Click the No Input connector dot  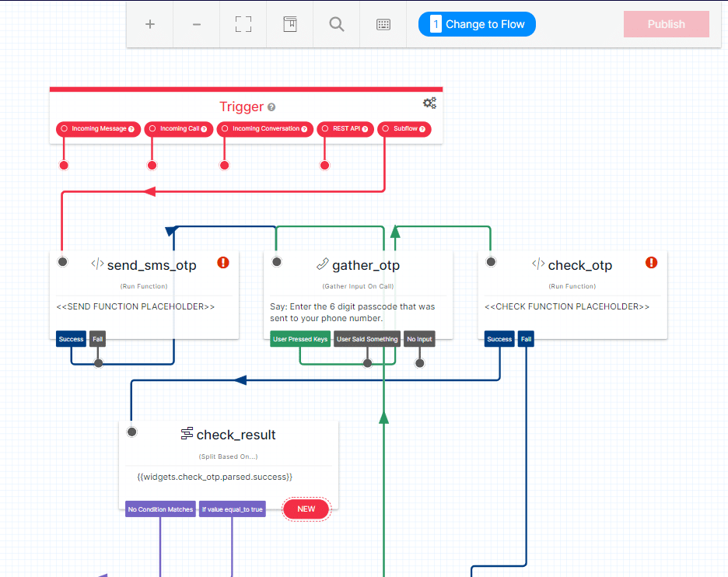pyautogui.click(x=420, y=363)
